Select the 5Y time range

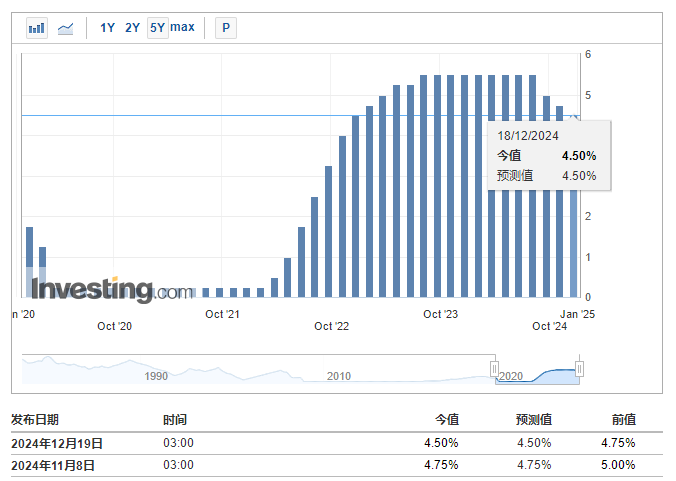click(158, 28)
